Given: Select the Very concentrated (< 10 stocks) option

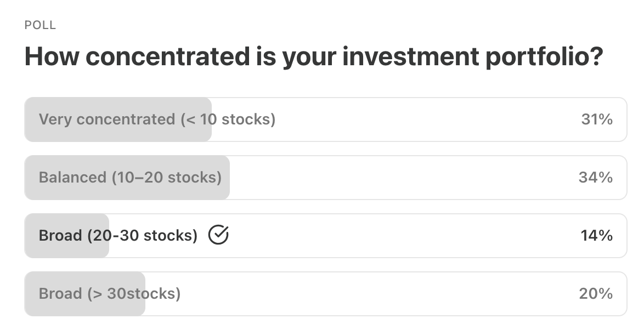Looking at the screenshot, I should pos(157,120).
